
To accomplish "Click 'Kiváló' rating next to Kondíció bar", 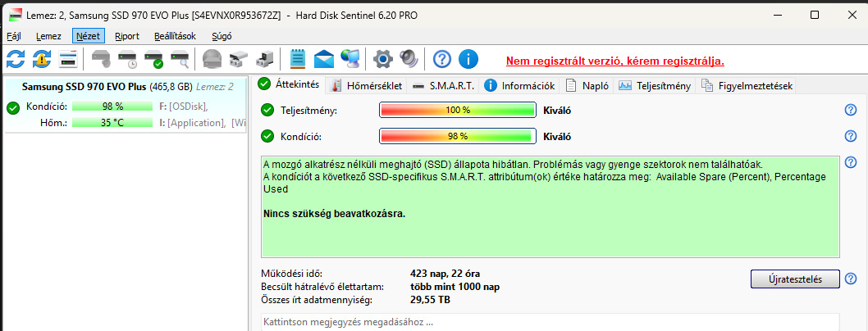I will pos(557,137).
